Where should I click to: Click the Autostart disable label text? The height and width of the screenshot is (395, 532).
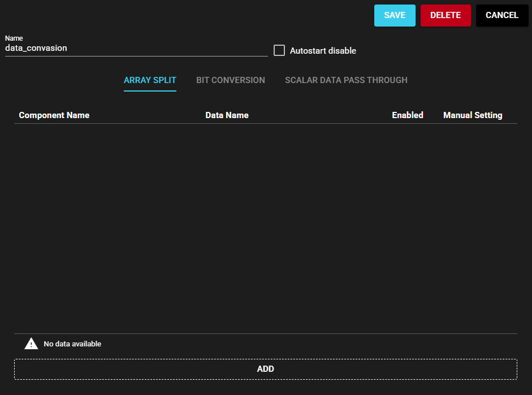(323, 51)
